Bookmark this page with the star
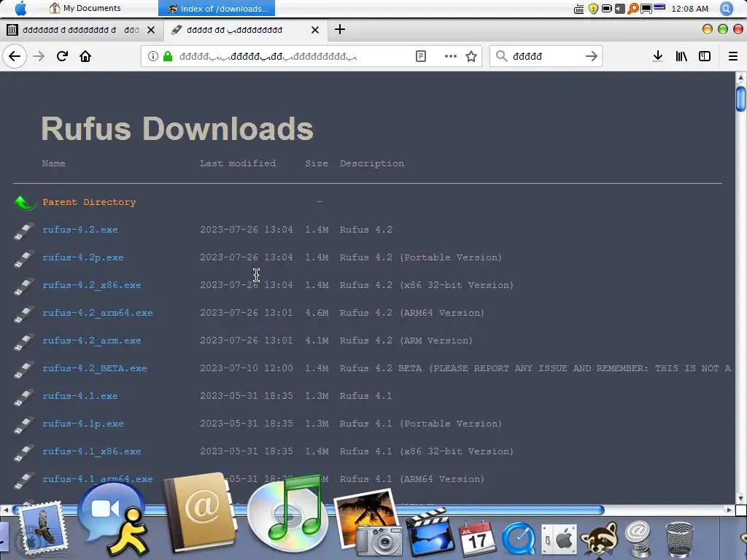 click(x=471, y=56)
